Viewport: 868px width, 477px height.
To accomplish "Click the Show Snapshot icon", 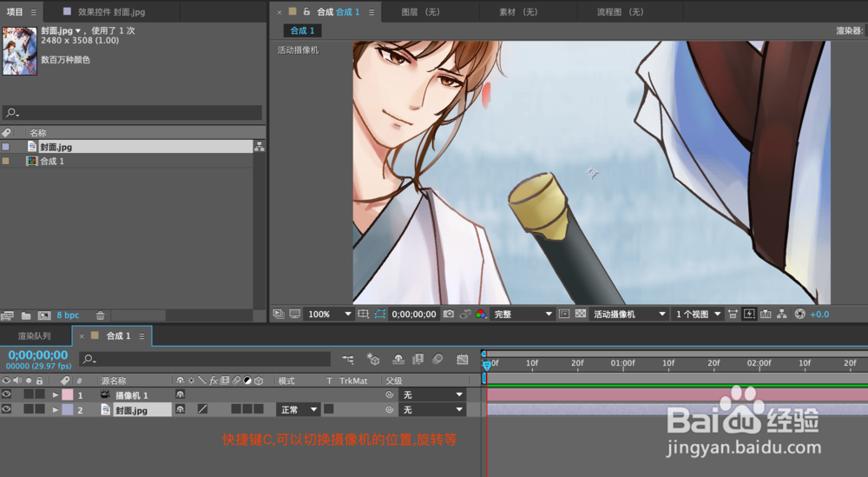I will pos(465,315).
